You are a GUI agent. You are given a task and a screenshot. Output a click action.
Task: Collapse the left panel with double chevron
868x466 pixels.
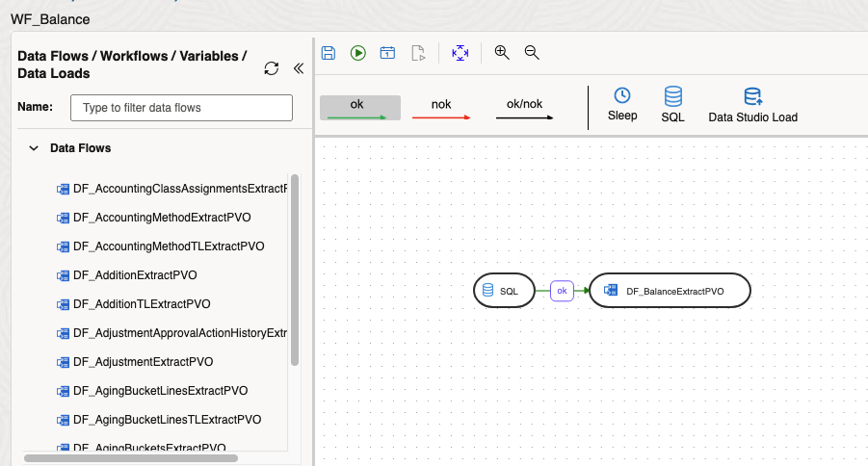point(298,68)
